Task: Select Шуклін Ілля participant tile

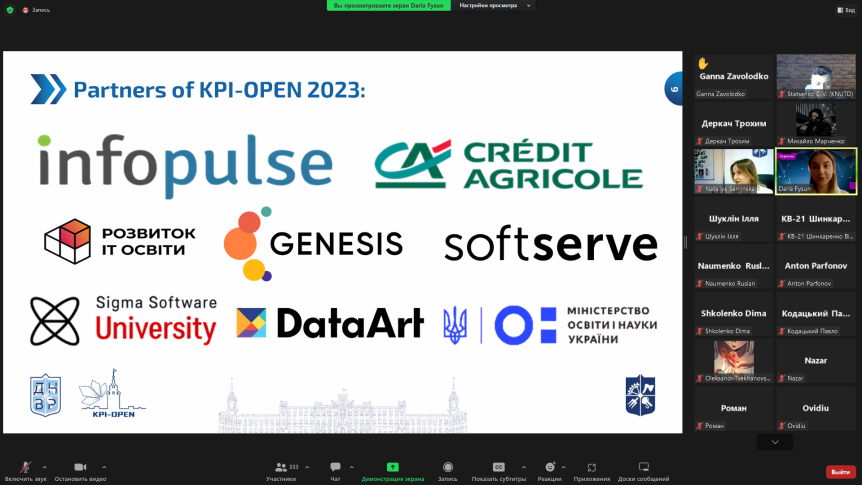Action: [x=733, y=219]
